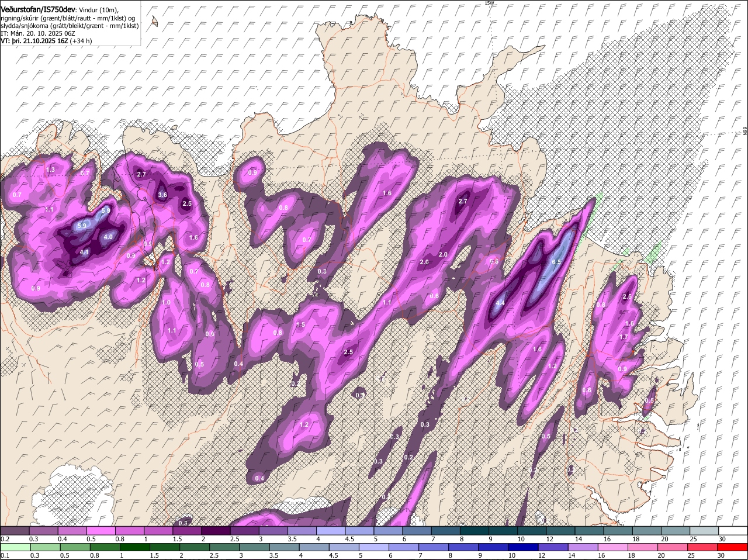Click upper legend swatch between 0.5 and 0.8
This screenshot has width=748, height=560.
tap(101, 530)
